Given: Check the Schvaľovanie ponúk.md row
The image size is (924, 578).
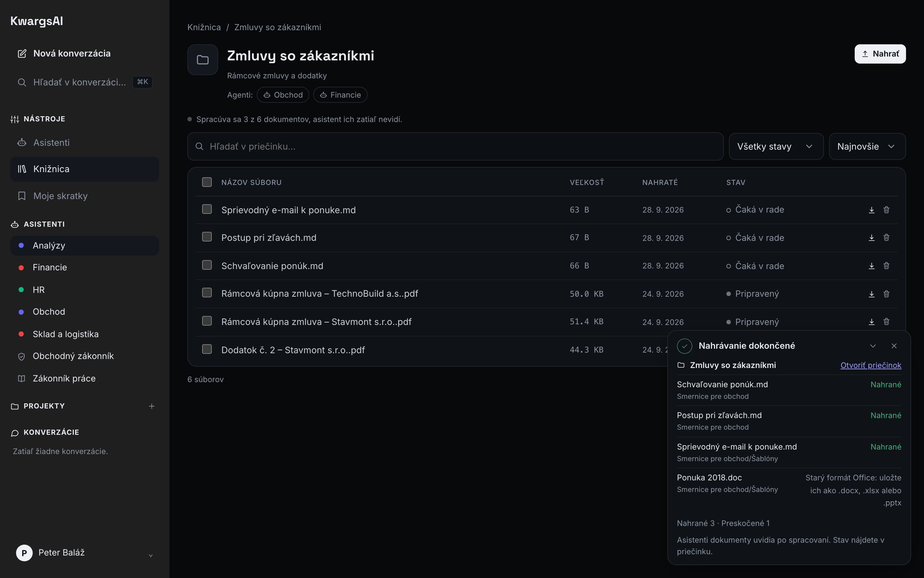Looking at the screenshot, I should tap(207, 265).
